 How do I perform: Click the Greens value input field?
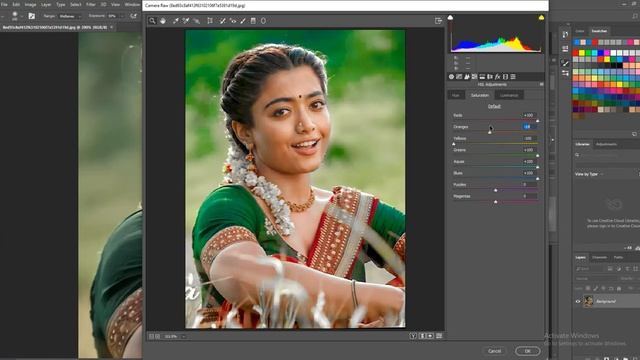[x=529, y=150]
